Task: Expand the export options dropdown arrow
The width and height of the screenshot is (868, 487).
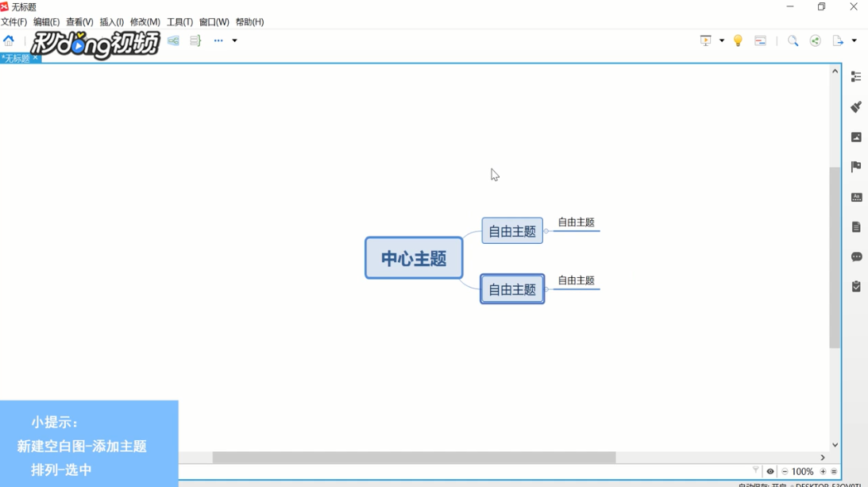Action: (855, 41)
